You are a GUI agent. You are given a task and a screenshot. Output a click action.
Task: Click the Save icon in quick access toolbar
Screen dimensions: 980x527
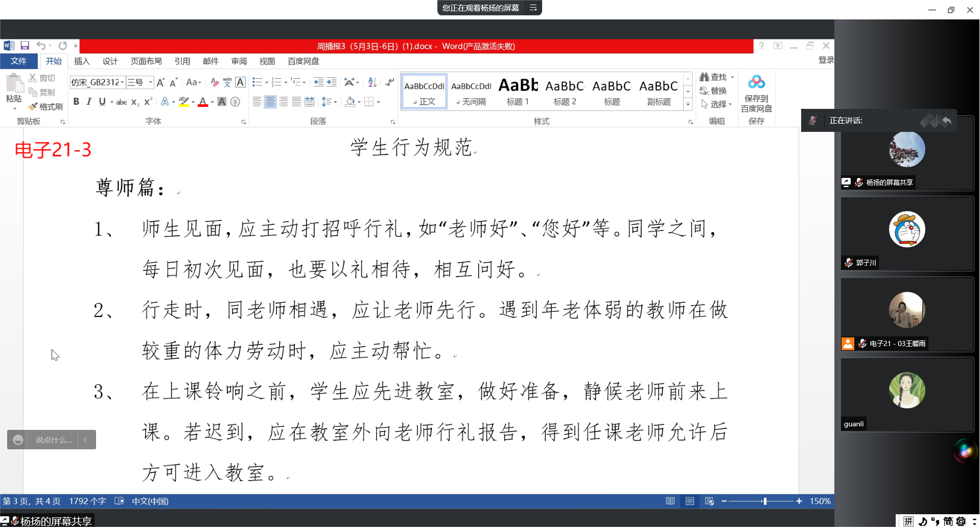(25, 45)
